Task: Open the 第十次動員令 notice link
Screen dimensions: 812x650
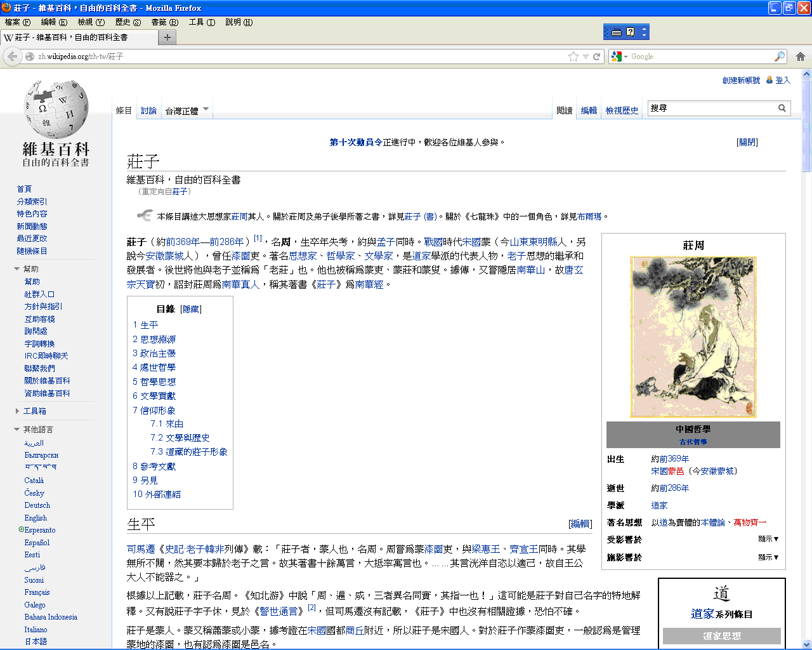Action: pos(356,142)
